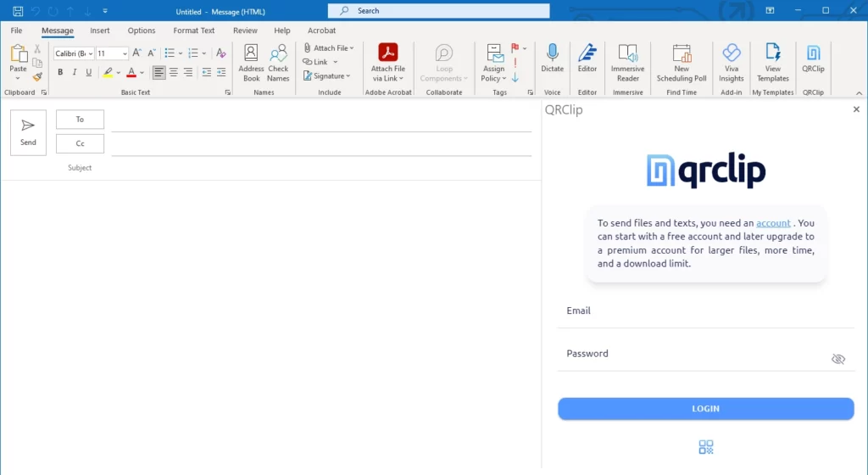Viewport: 868px width, 475px height.
Task: Open Viva Insights add-in
Action: tap(732, 63)
